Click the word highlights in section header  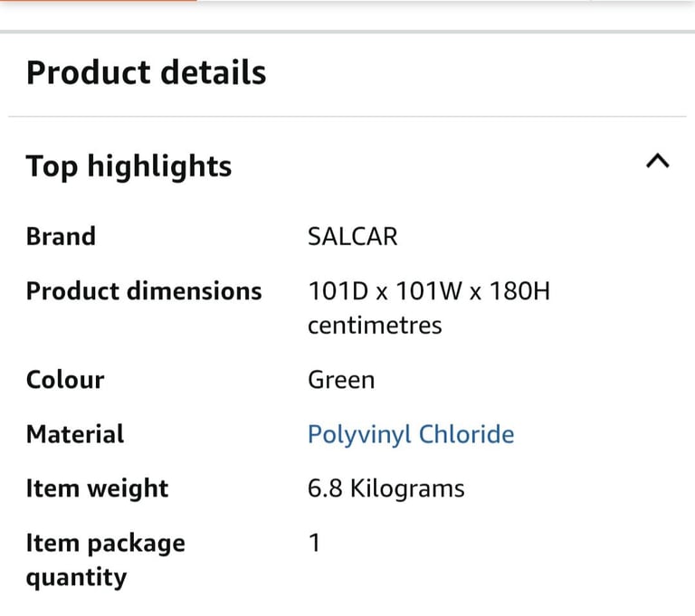[159, 166]
